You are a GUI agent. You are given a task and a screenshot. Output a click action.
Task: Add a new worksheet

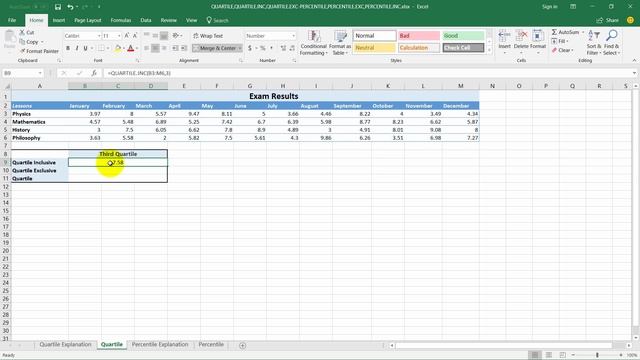click(x=242, y=345)
